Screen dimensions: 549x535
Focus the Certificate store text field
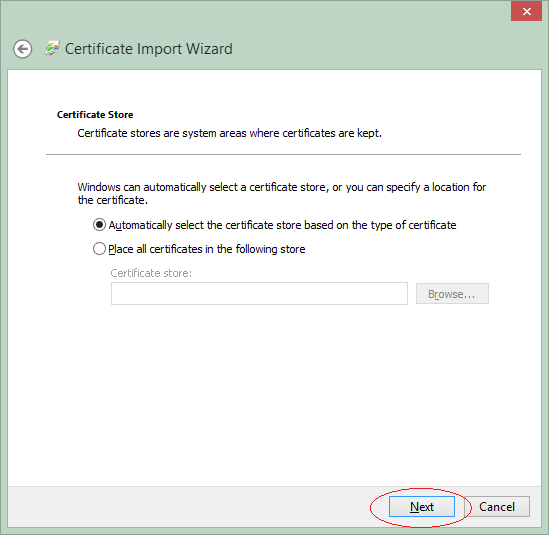pos(259,293)
